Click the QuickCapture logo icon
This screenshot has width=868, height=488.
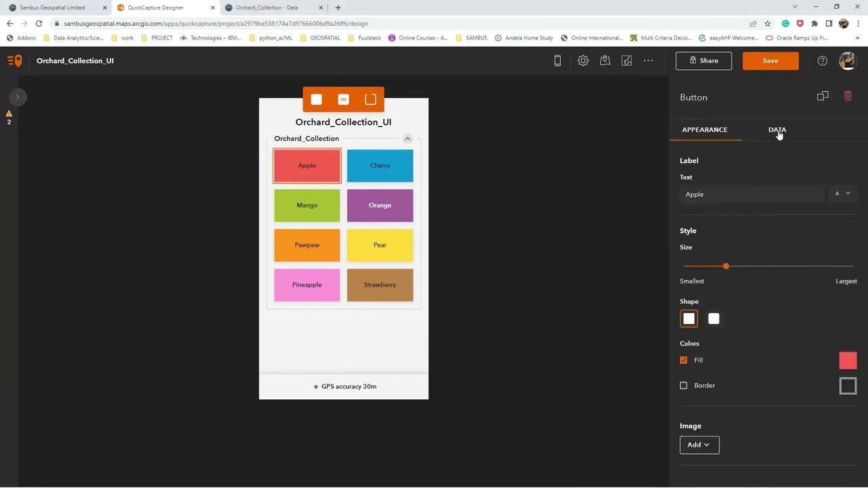[14, 60]
